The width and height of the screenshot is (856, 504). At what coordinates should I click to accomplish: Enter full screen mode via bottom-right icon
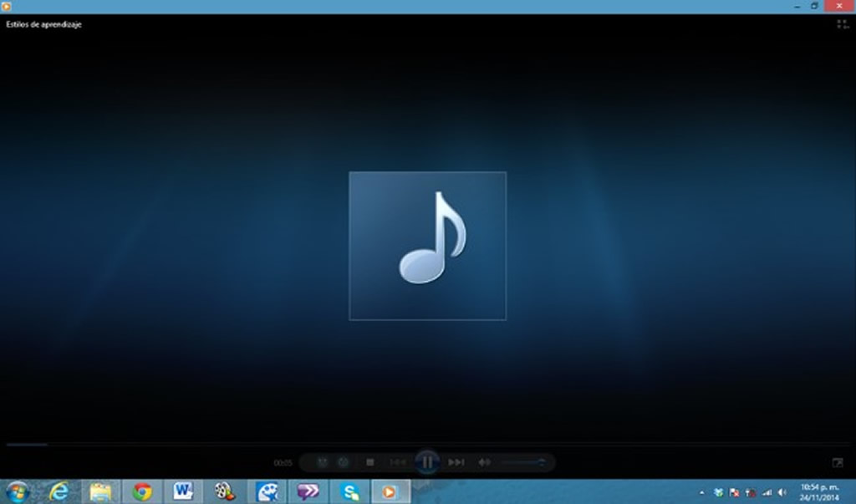pyautogui.click(x=838, y=462)
